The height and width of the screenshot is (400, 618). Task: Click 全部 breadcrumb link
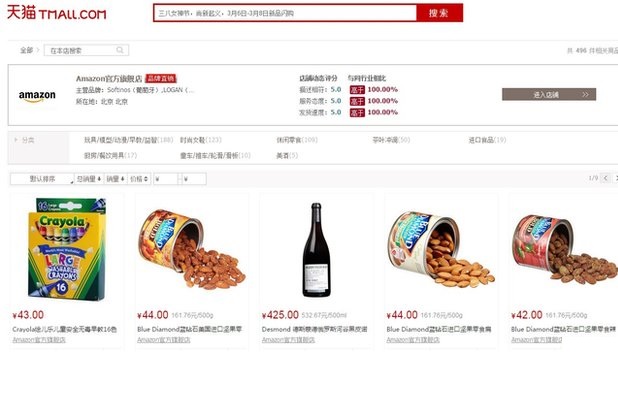(x=26, y=50)
